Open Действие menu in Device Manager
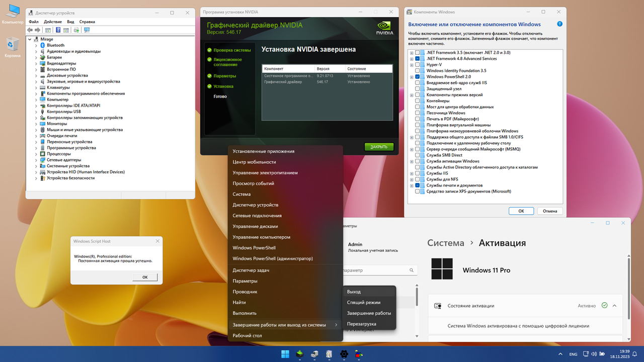This screenshot has height=362, width=644. 53,22
